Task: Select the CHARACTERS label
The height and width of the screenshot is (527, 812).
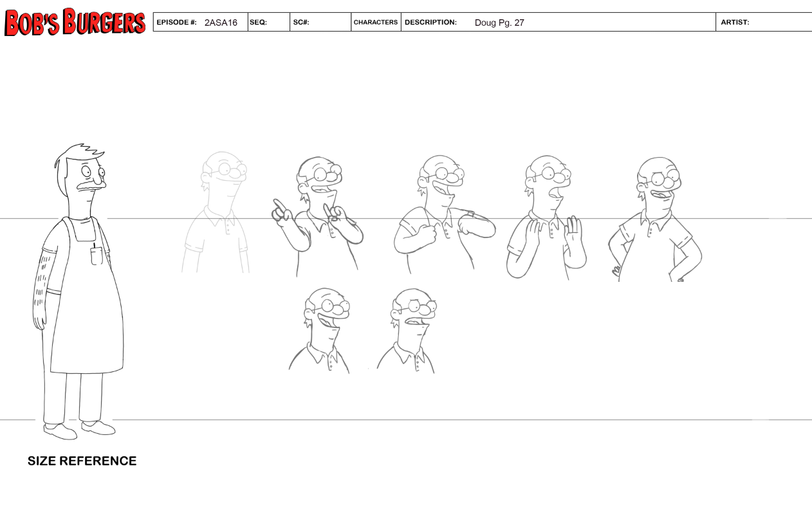Action: coord(376,22)
